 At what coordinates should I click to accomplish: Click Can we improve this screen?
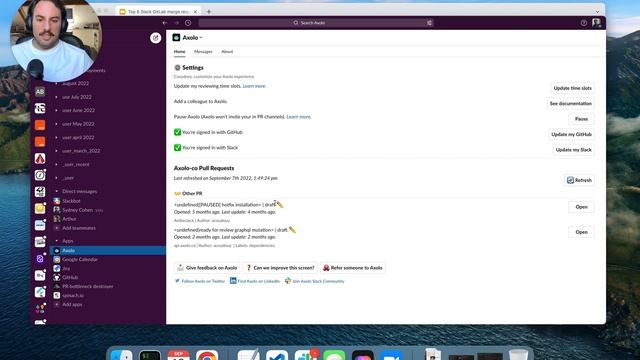[280, 268]
